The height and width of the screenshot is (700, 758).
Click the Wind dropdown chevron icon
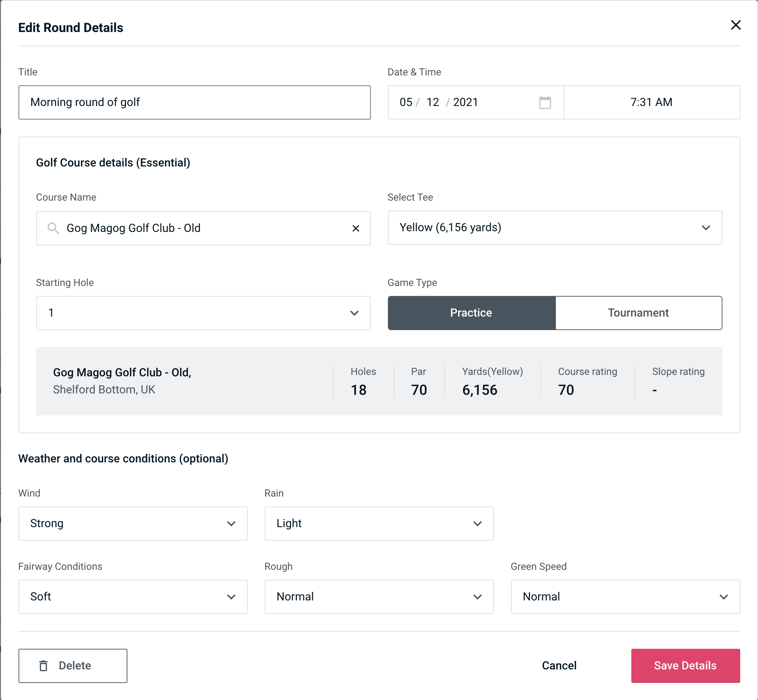232,523
